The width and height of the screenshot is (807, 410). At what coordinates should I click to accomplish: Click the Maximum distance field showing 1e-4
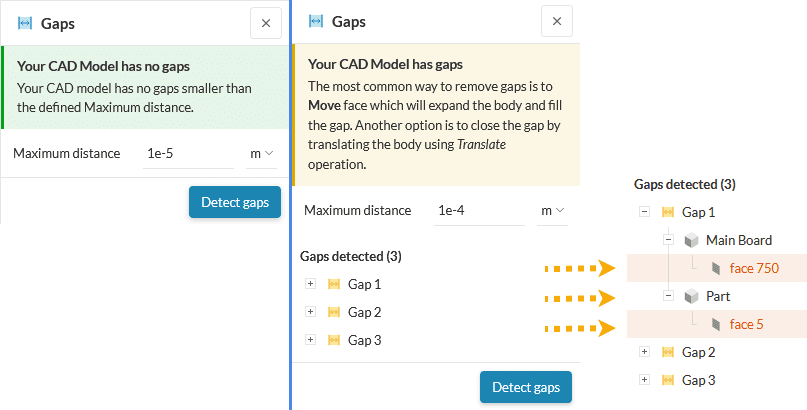tap(480, 210)
